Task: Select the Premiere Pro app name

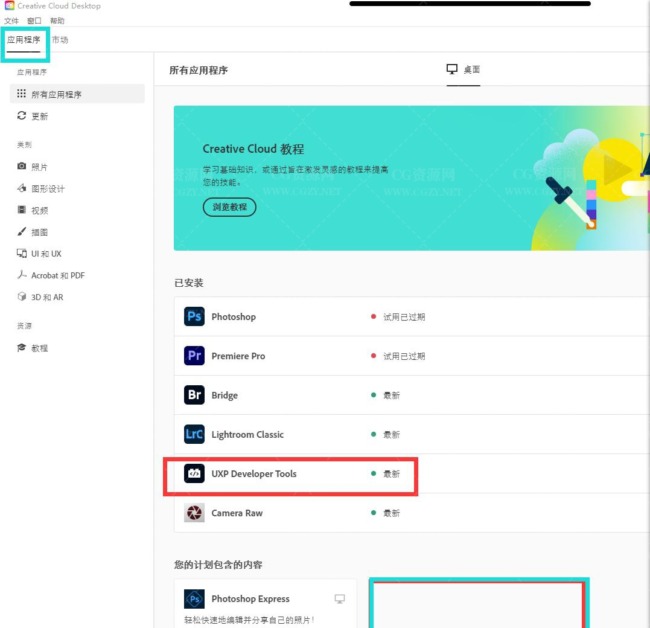Action: (x=238, y=356)
